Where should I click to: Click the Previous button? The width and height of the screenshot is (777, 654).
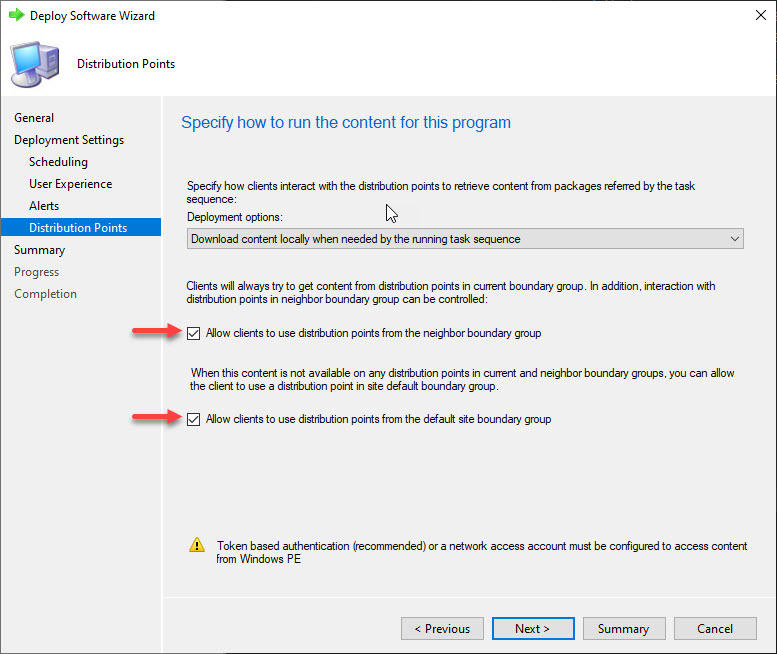[442, 629]
